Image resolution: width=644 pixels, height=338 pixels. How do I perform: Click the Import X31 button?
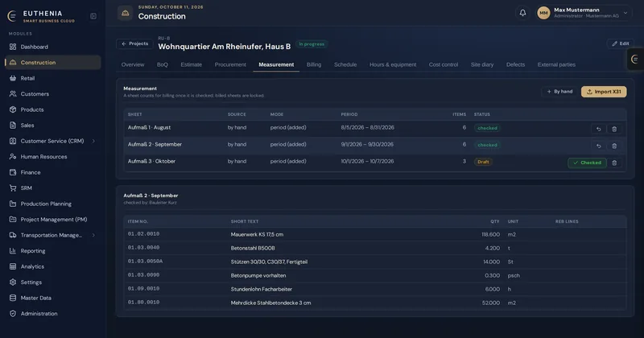604,92
